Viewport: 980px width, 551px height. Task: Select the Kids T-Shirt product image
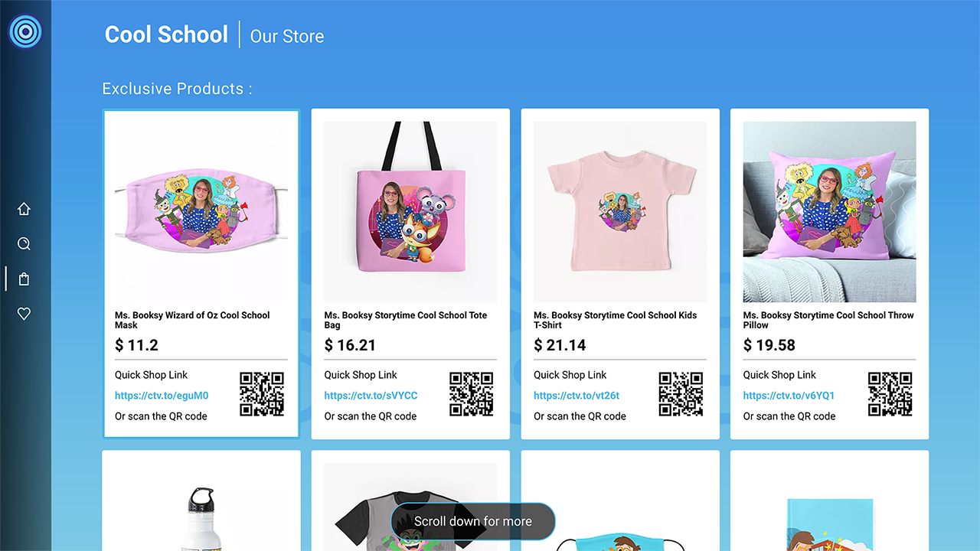pyautogui.click(x=620, y=212)
